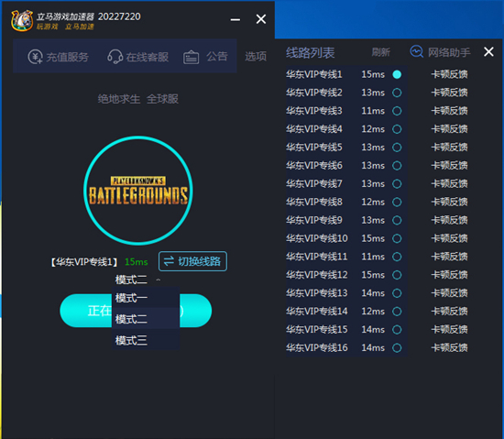Click the 华东VIP专线3 line name
The image size is (504, 439).
point(314,111)
